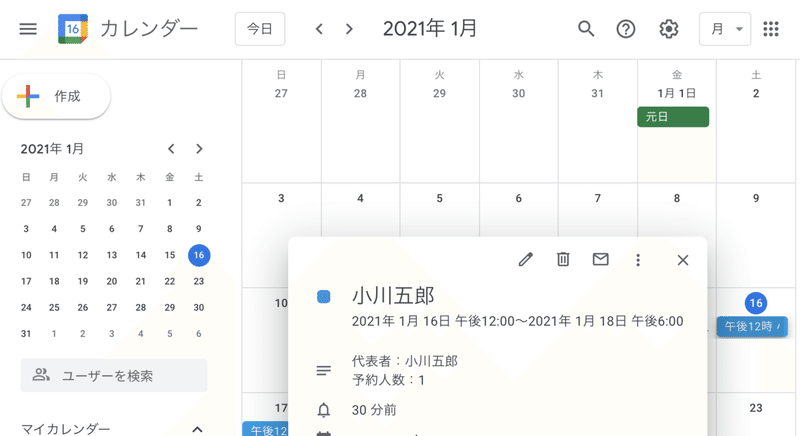Go to previous month in header
The height and width of the screenshot is (436, 800).
coord(319,29)
